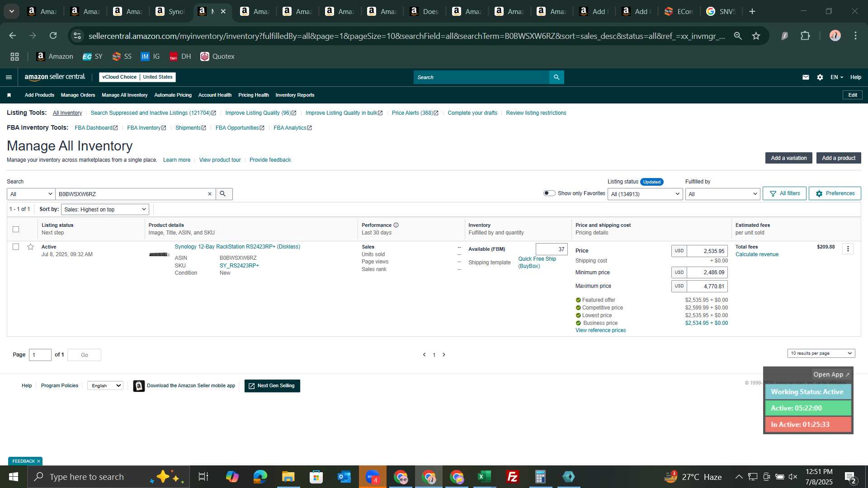Click the page number input field

[x=40, y=355]
